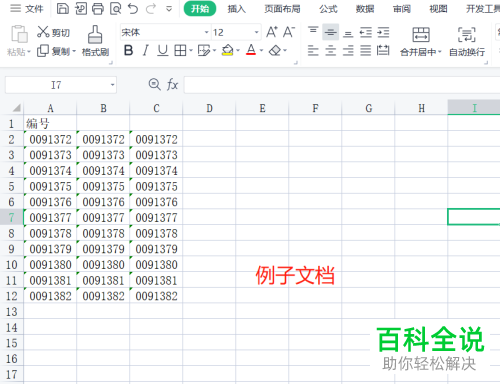Open the 文件 menu

(x=27, y=9)
